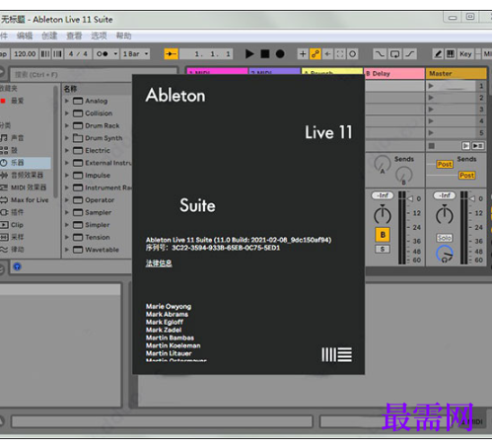Viewport: 492px width, 448px height.
Task: Toggle the Punch-Out switch
Action: tap(410, 54)
